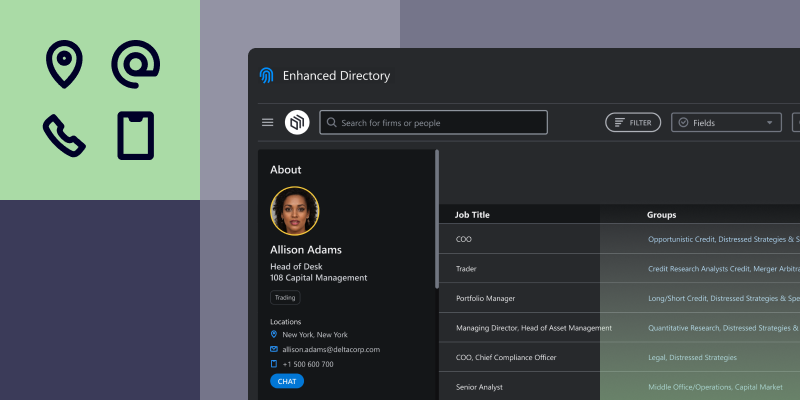The height and width of the screenshot is (400, 800).
Task: Sort by Job Title column header
Action: [472, 215]
